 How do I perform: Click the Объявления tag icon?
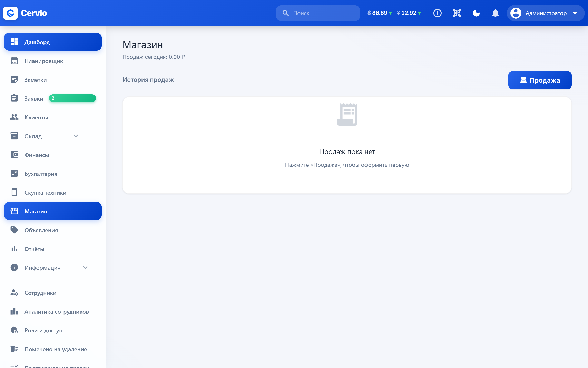pyautogui.click(x=14, y=230)
